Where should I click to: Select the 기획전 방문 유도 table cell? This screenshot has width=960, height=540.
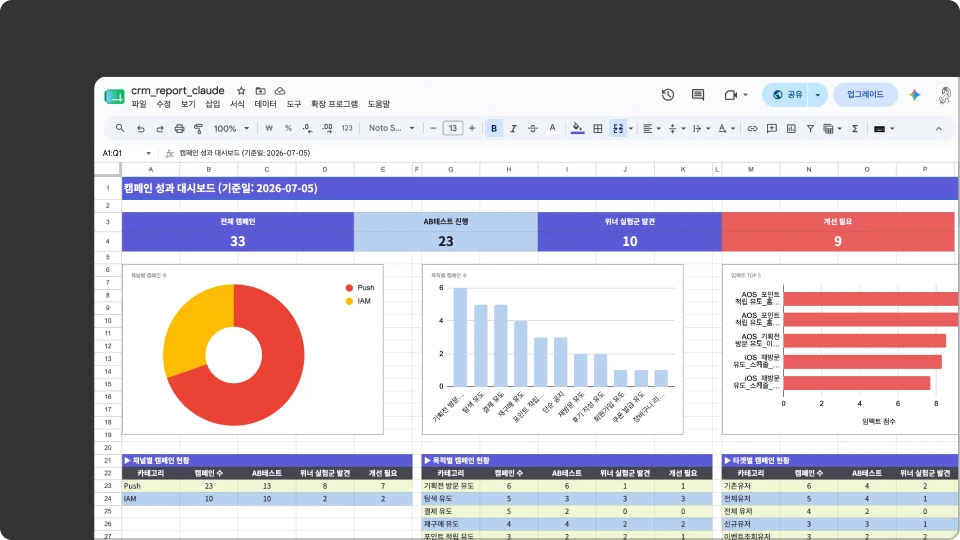pos(451,486)
